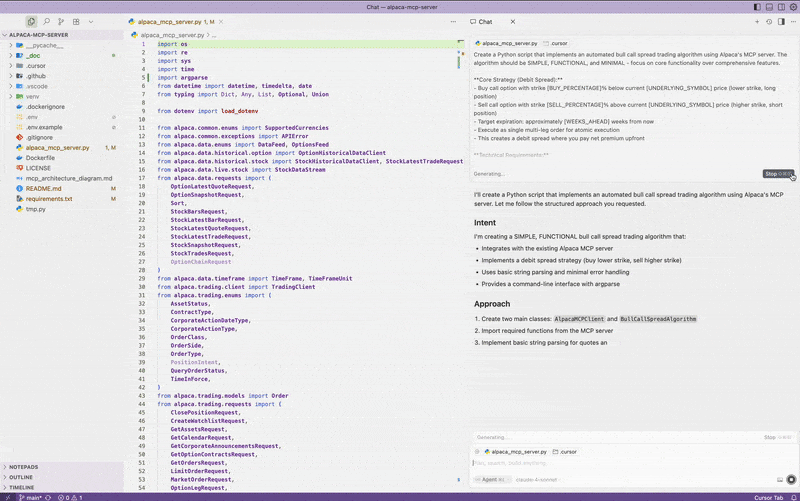
Task: Close the Chat panel tab
Action: (x=513, y=22)
